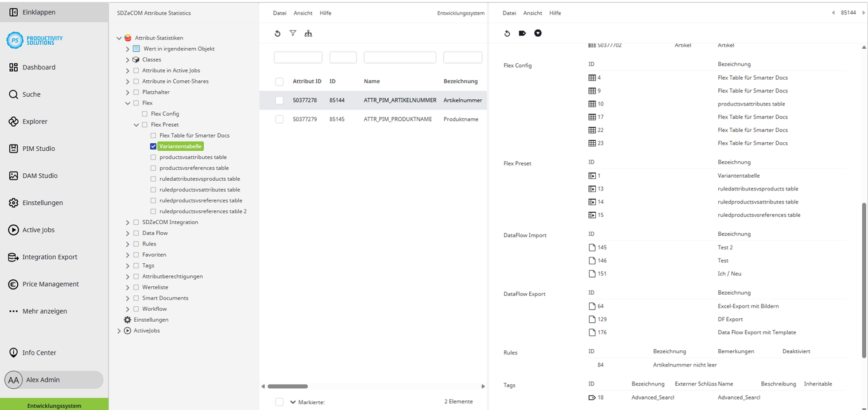Open the Ansicht menu in the right panel
This screenshot has height=410, width=868.
(x=532, y=13)
